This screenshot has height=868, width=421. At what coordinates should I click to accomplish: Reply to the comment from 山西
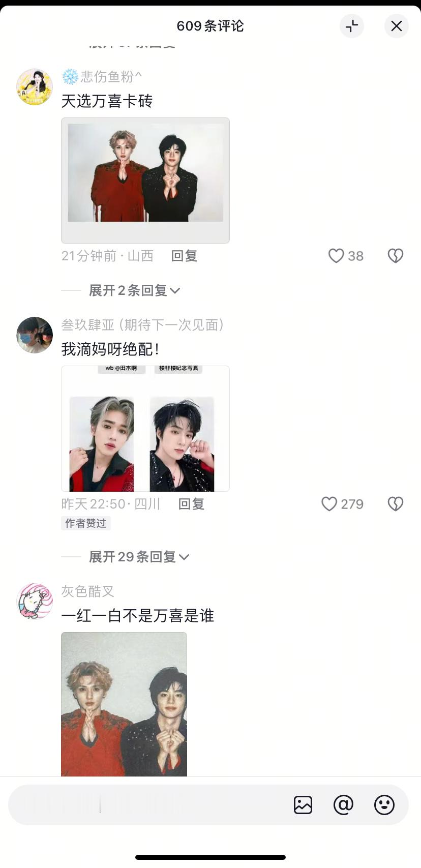(184, 256)
